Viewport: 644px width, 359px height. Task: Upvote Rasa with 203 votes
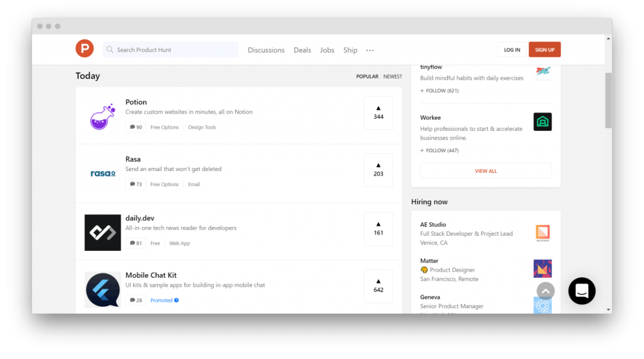tap(378, 170)
